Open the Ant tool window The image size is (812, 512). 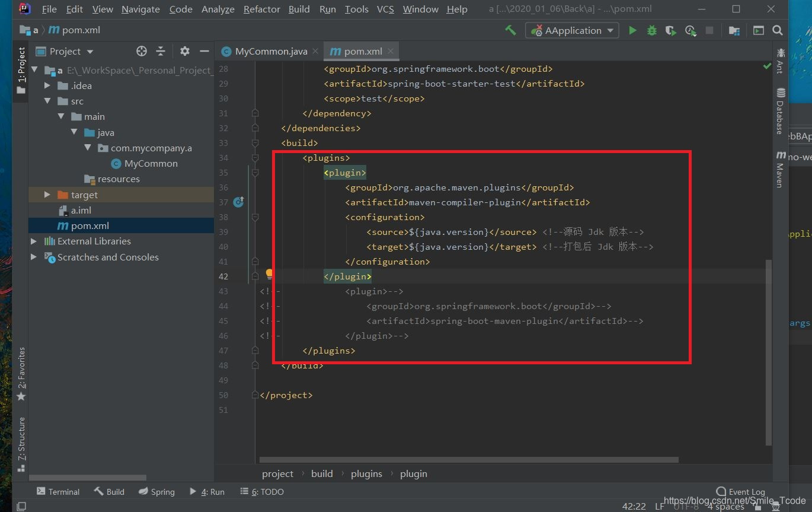click(781, 61)
